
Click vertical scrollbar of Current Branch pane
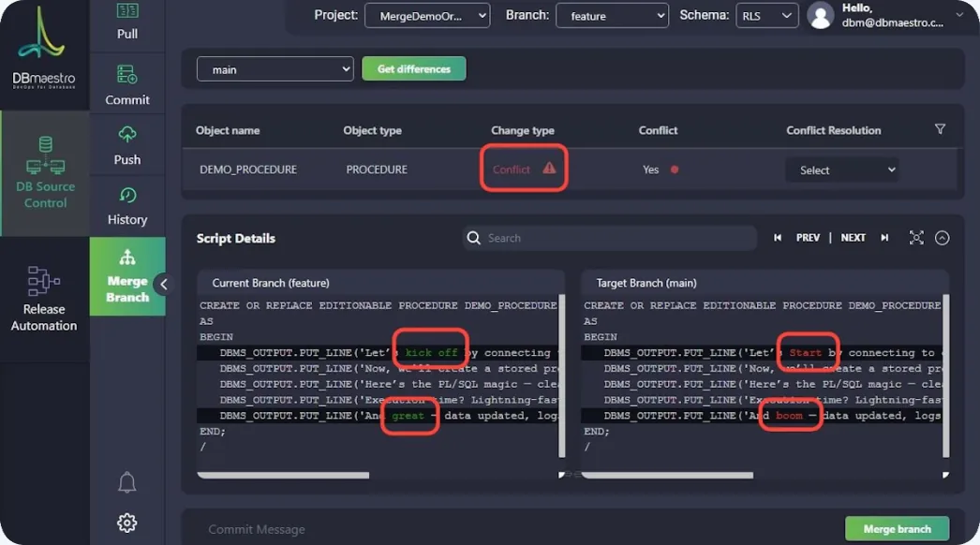(562, 376)
